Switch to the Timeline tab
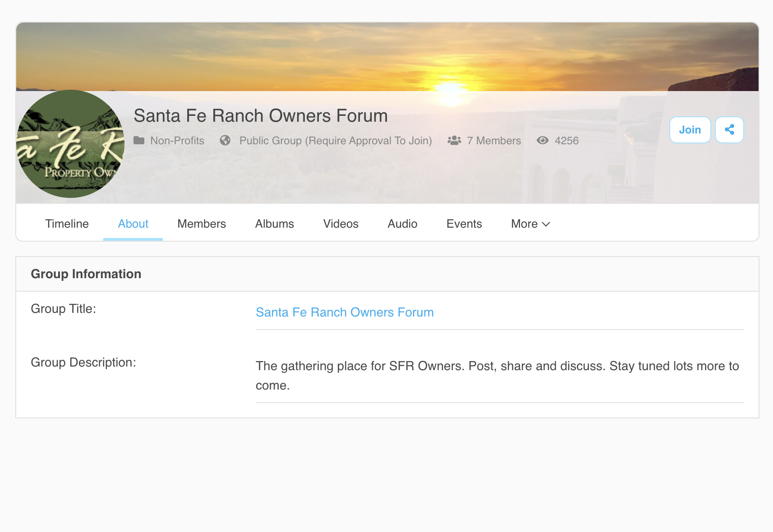This screenshot has width=773, height=532. pyautogui.click(x=67, y=224)
